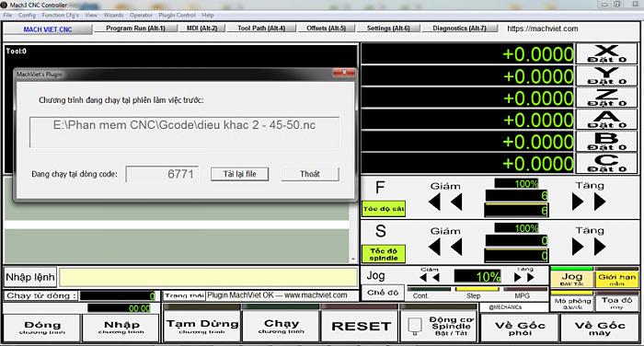Image resolution: width=644 pixels, height=346 pixels.
Task: Click inner Giảm arrow in the S spindle row
Action: pos(456,247)
